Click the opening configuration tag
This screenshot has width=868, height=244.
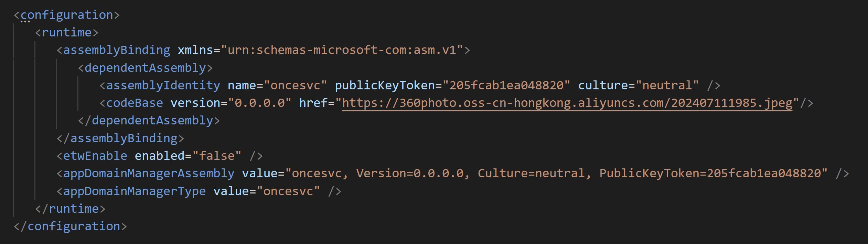(67, 15)
